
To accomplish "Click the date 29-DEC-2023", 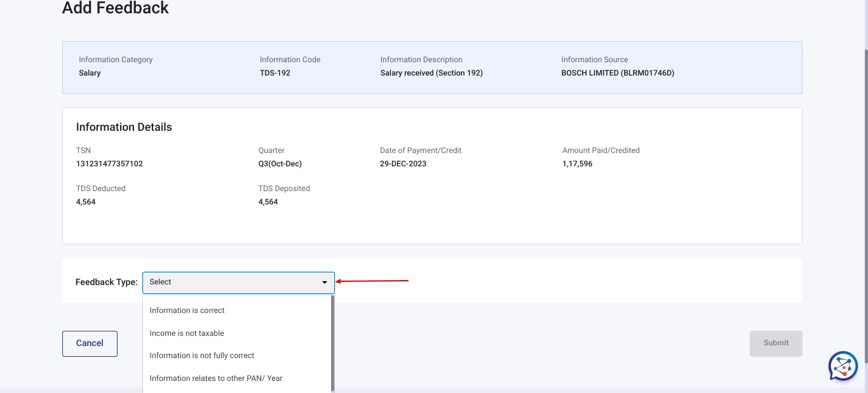I will 403,164.
